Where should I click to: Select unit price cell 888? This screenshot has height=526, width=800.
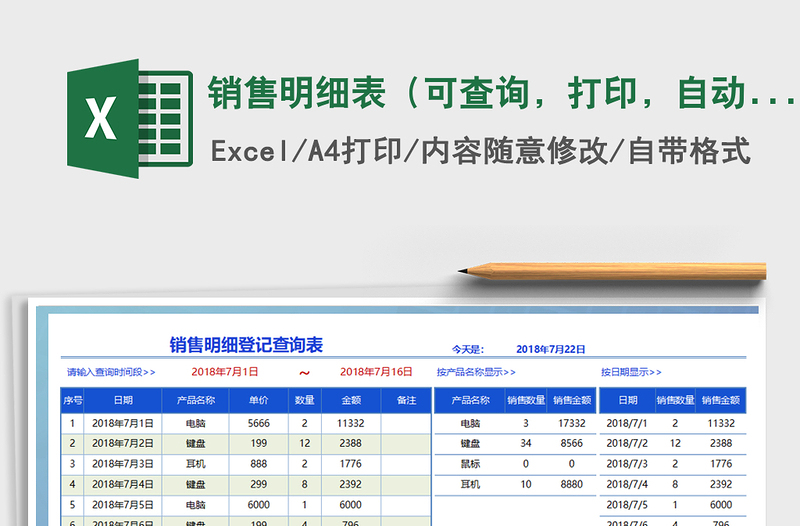(x=259, y=464)
